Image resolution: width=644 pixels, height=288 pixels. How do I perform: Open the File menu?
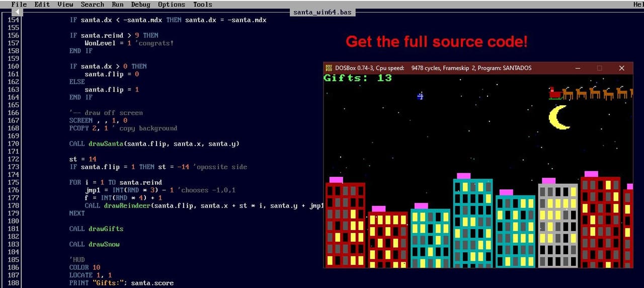pyautogui.click(x=19, y=5)
